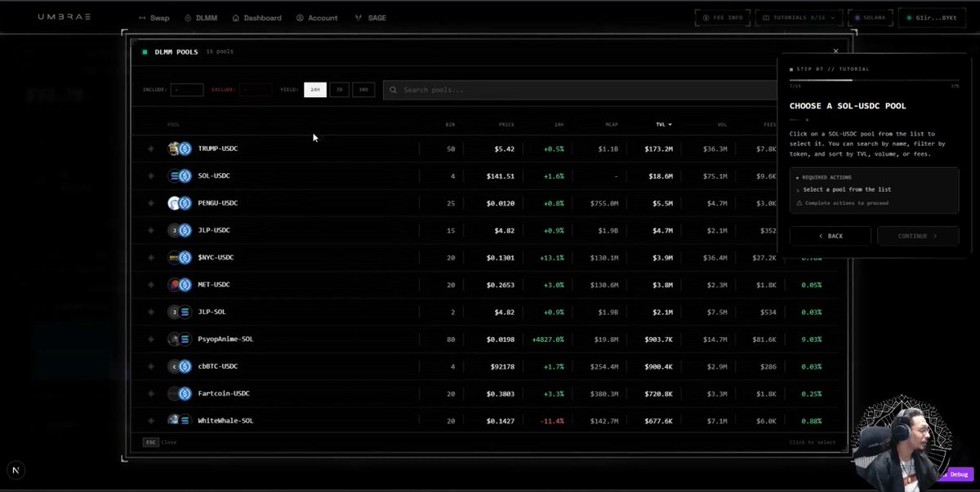Click the $75.1M volume value
Screen dimensions: 980x492
(715, 175)
